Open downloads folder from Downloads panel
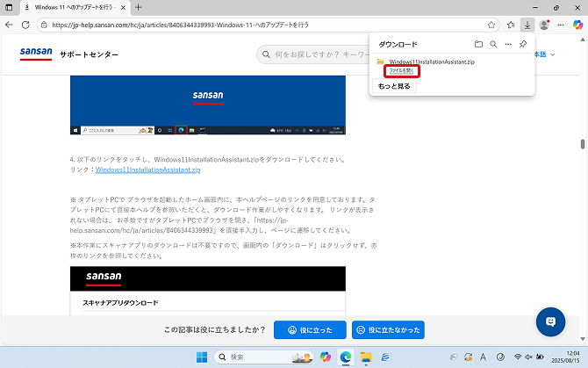Viewport: 588px width, 368px height. point(478,44)
